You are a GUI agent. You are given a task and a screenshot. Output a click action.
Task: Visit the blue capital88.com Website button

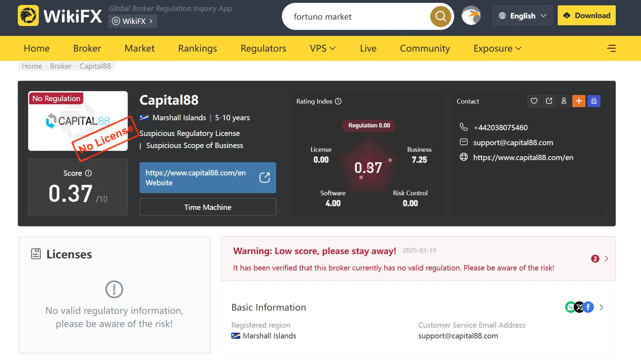click(208, 178)
